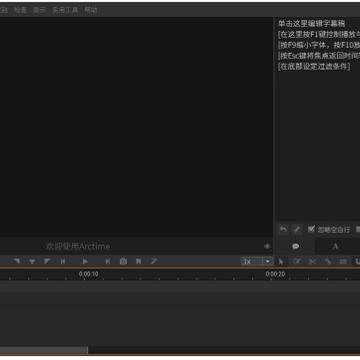This screenshot has width=360, height=360.
Task: Switch to the speech bubble subtitle tab
Action: pyautogui.click(x=296, y=246)
